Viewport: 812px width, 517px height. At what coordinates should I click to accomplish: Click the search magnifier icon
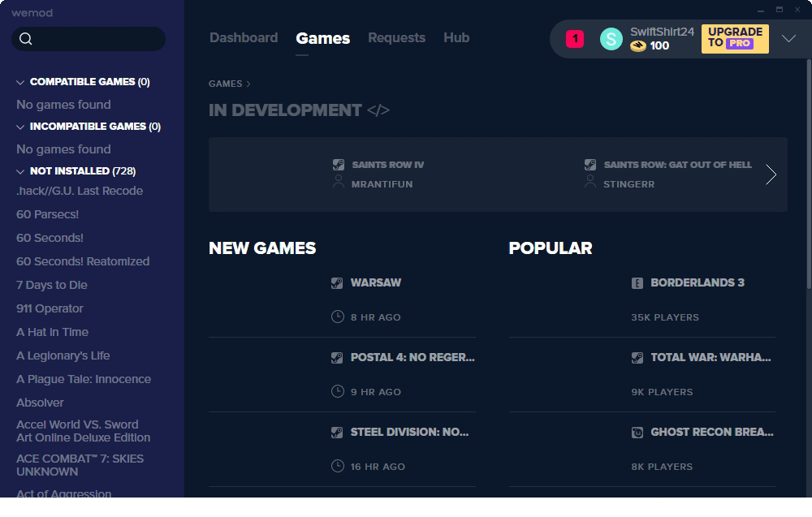(x=25, y=39)
